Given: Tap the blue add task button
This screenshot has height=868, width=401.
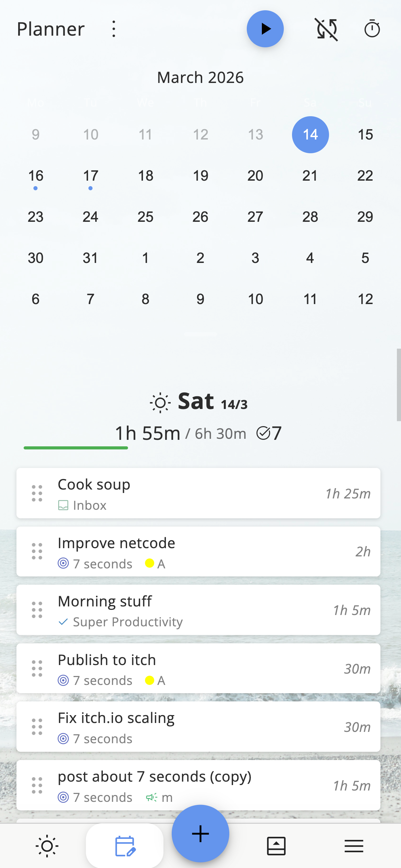Looking at the screenshot, I should click(x=200, y=833).
